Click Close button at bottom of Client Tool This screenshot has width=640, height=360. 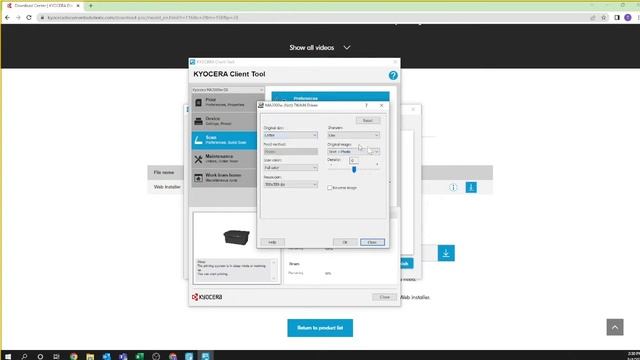(384, 297)
